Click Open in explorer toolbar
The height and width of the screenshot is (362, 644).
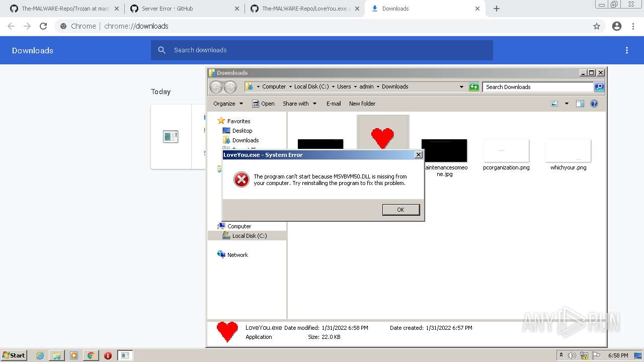263,104
